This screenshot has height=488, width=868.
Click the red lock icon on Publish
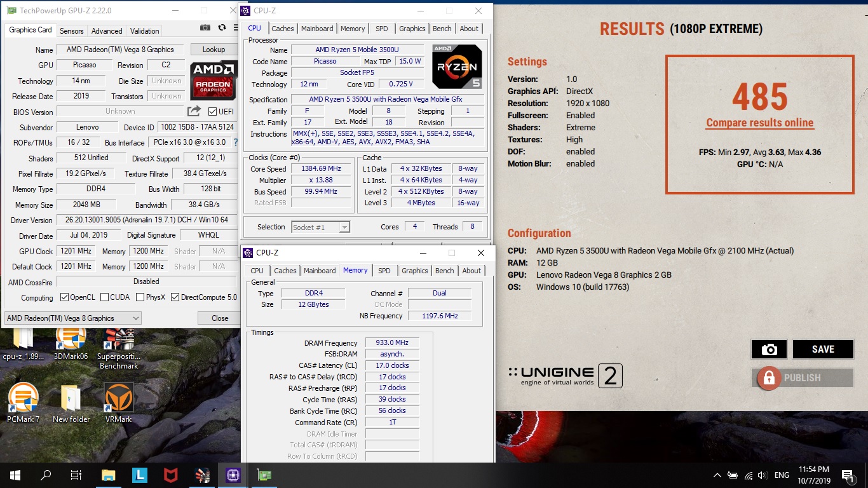coord(768,378)
